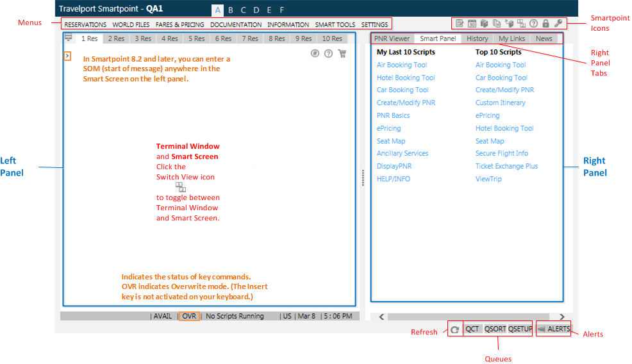Switch to window C in the title bar

[243, 10]
